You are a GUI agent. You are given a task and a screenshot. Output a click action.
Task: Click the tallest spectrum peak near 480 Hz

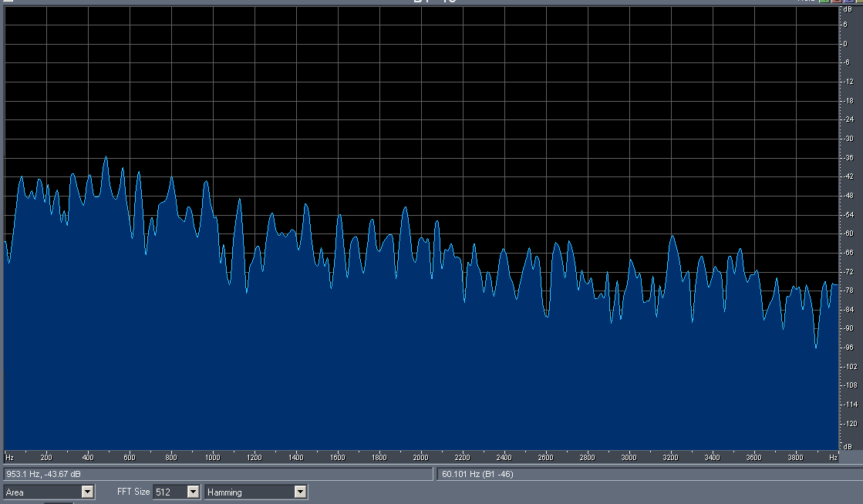coord(106,158)
